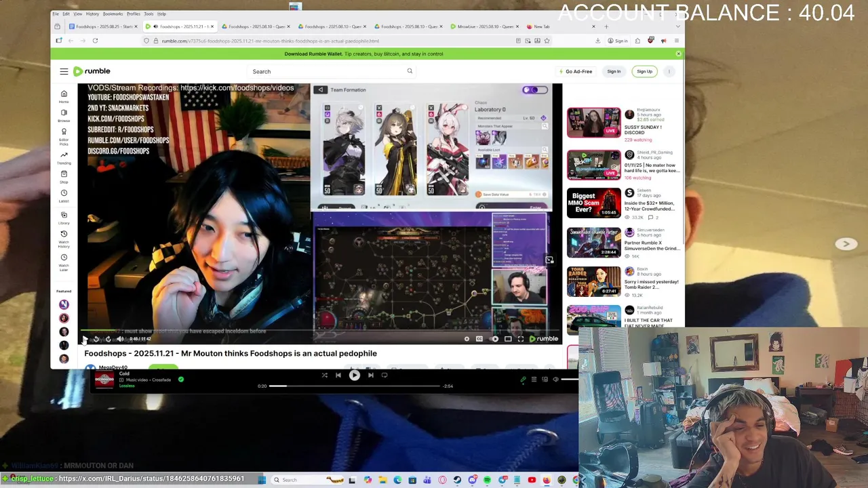Open 'Partner Rumble X SimuverseDen' video title

coord(652,246)
